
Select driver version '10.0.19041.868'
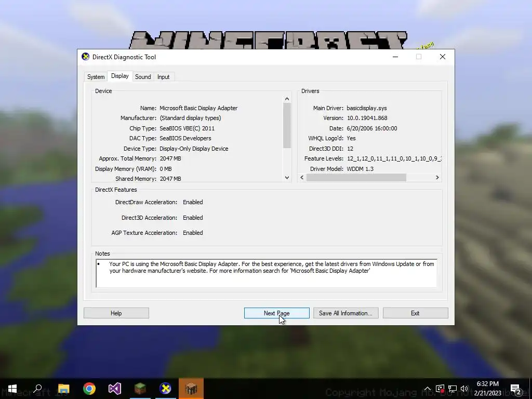[367, 118]
